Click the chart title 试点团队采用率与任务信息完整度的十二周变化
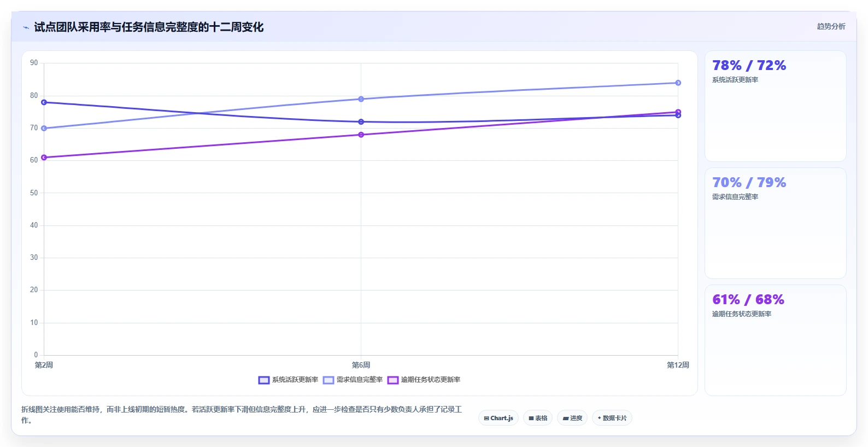868x447 pixels. [x=149, y=27]
